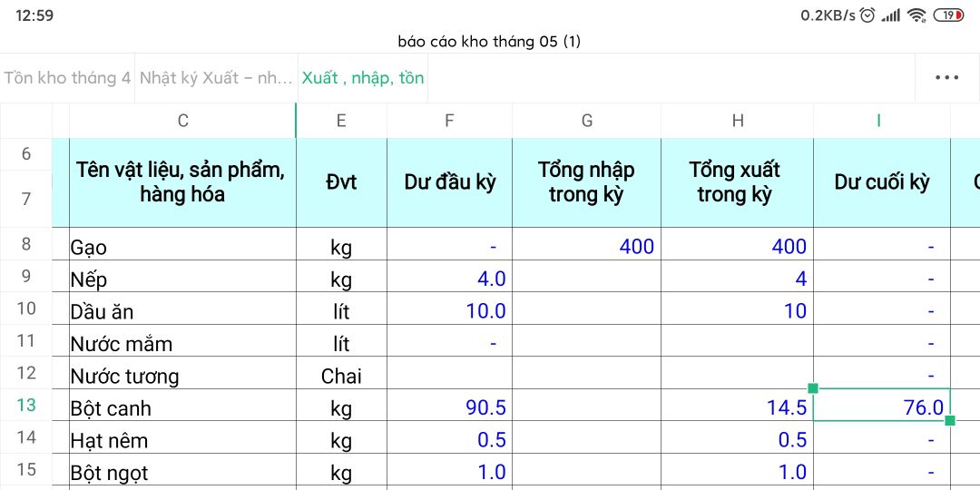The height and width of the screenshot is (490, 980).
Task: Tap the document title báo cáo kho tháng 05
Action: click(489, 42)
